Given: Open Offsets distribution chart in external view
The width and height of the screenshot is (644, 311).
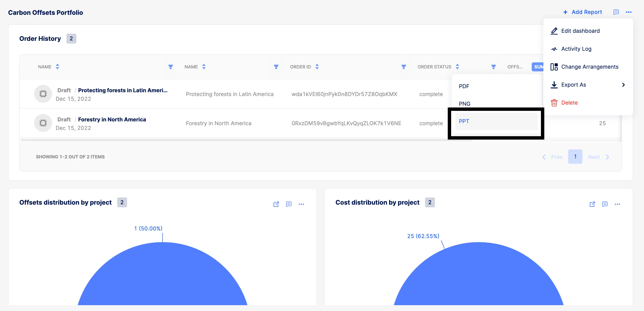Looking at the screenshot, I should pyautogui.click(x=276, y=204).
